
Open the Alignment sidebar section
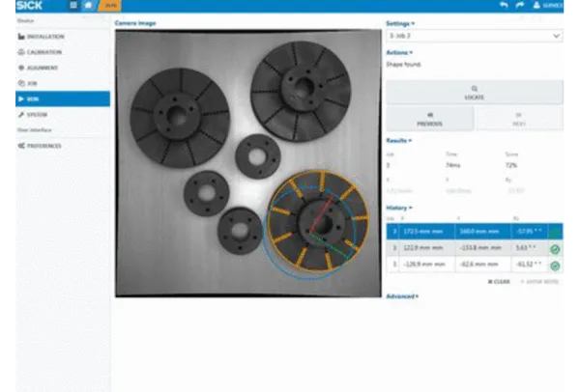click(63, 68)
